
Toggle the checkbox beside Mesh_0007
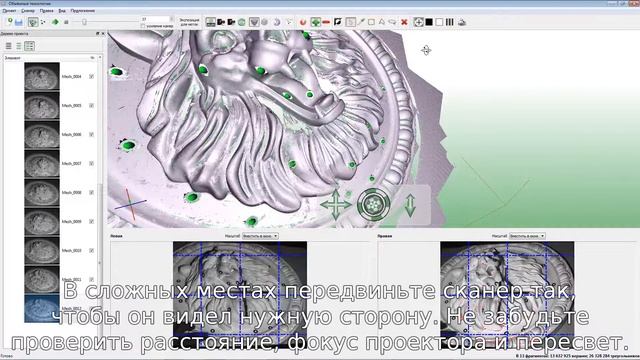[x=91, y=163]
